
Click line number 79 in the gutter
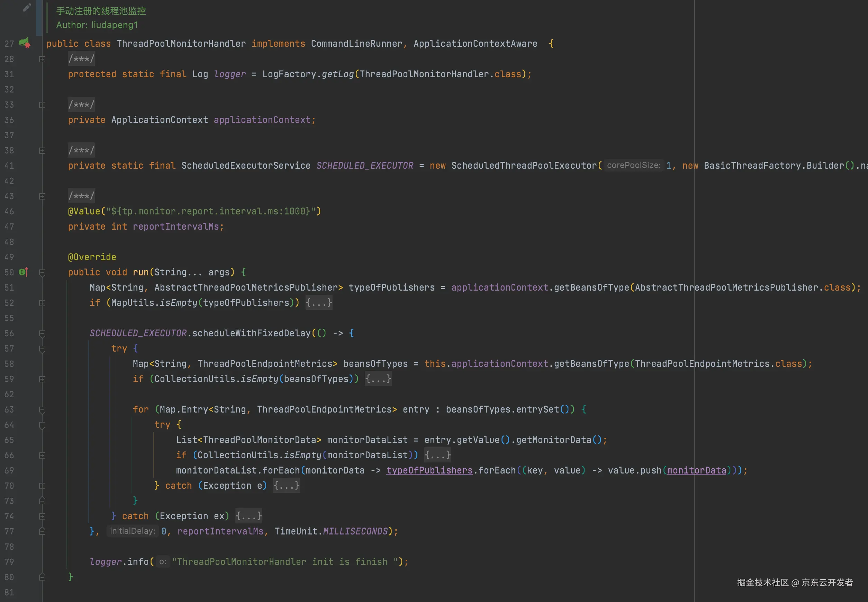[9, 561]
